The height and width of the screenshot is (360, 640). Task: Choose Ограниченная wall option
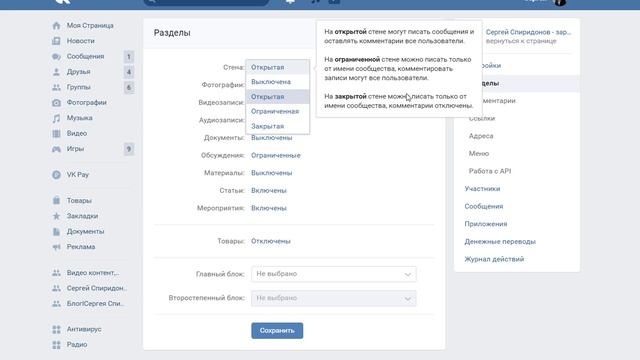278,111
